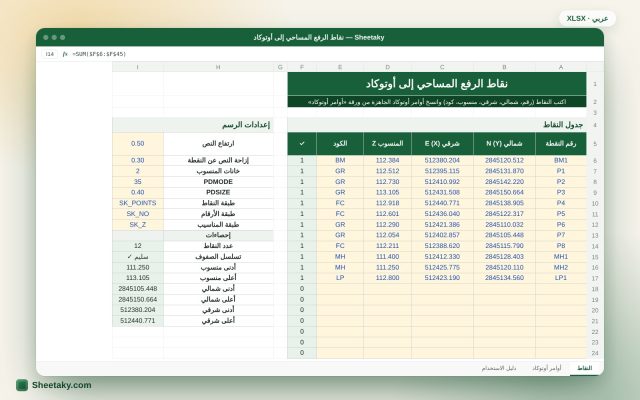
Task: Select column H header
Action: click(218, 67)
